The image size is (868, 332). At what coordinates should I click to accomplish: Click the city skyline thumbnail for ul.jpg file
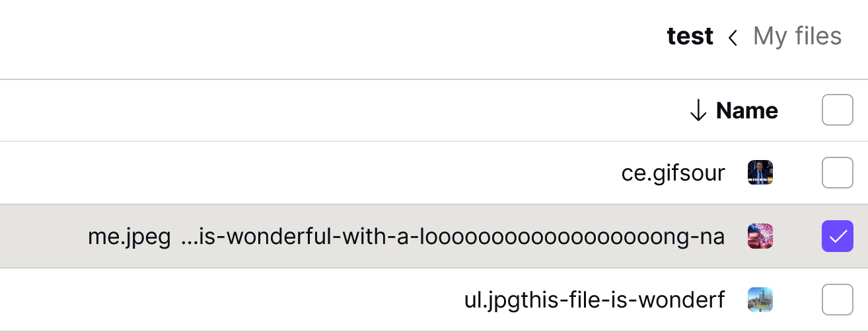point(760,300)
